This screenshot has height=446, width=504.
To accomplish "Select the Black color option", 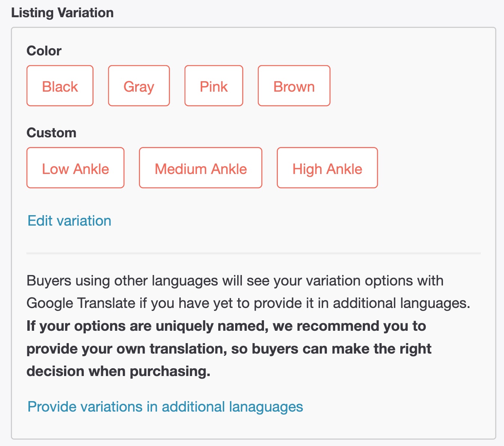I will (x=60, y=86).
